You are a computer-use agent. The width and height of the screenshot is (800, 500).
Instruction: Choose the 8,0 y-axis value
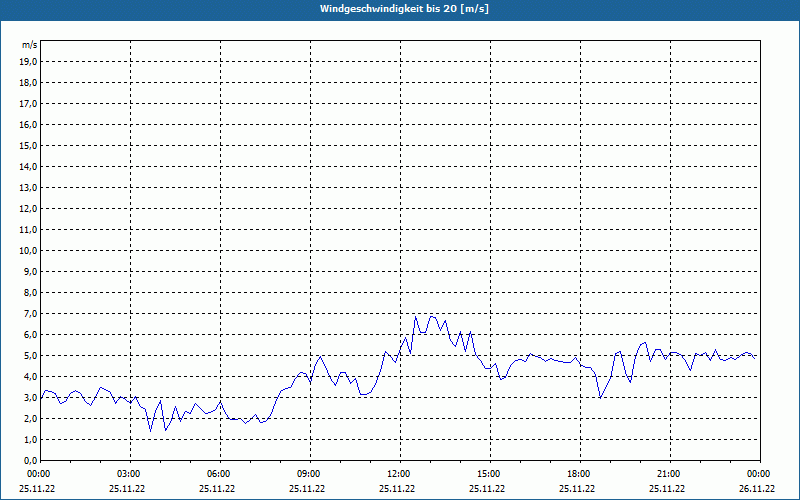[31, 293]
